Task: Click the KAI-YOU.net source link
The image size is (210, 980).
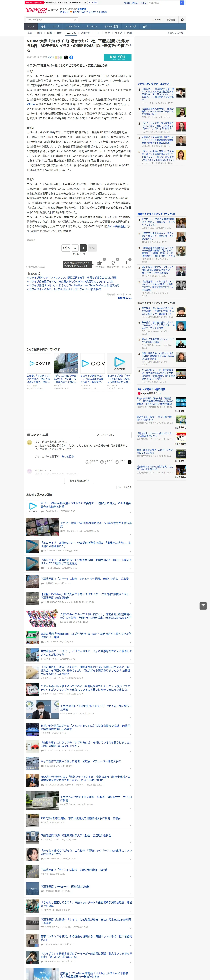Action: point(125,298)
